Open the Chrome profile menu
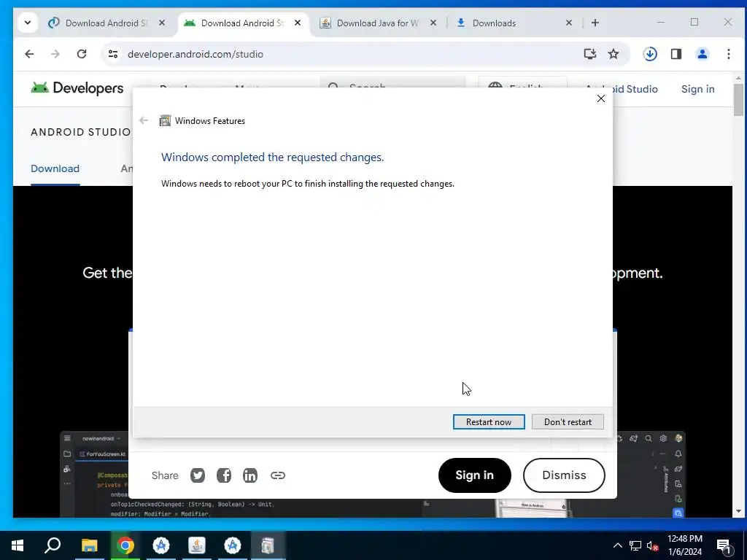 tap(703, 54)
